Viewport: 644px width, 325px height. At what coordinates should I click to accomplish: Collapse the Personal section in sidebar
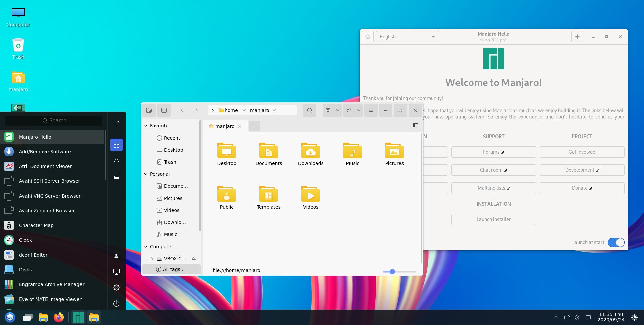(146, 174)
